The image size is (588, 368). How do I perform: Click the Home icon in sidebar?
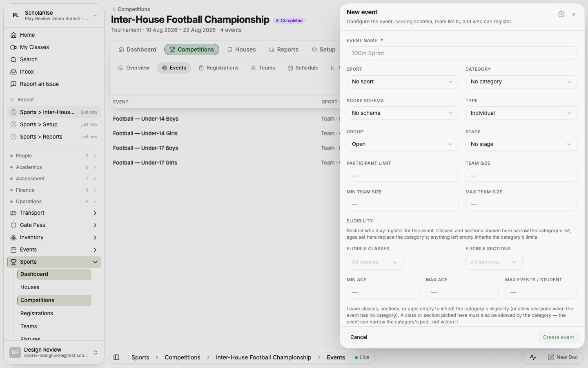pos(13,35)
